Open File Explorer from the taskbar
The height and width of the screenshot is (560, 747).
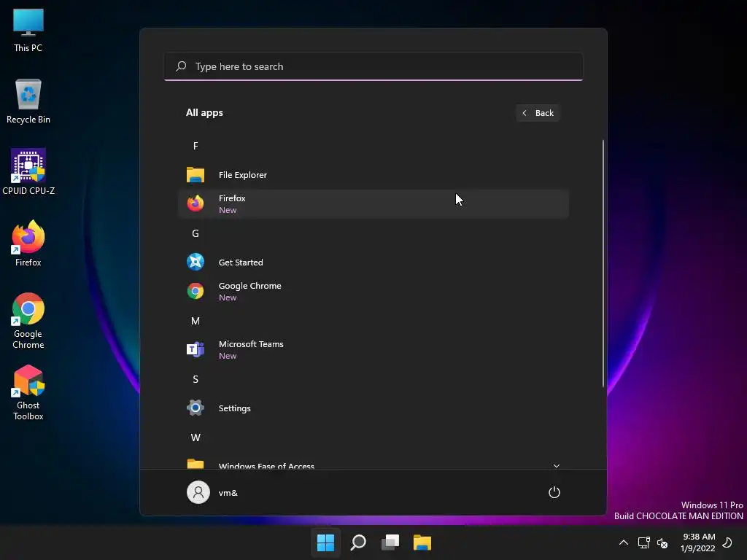(422, 542)
